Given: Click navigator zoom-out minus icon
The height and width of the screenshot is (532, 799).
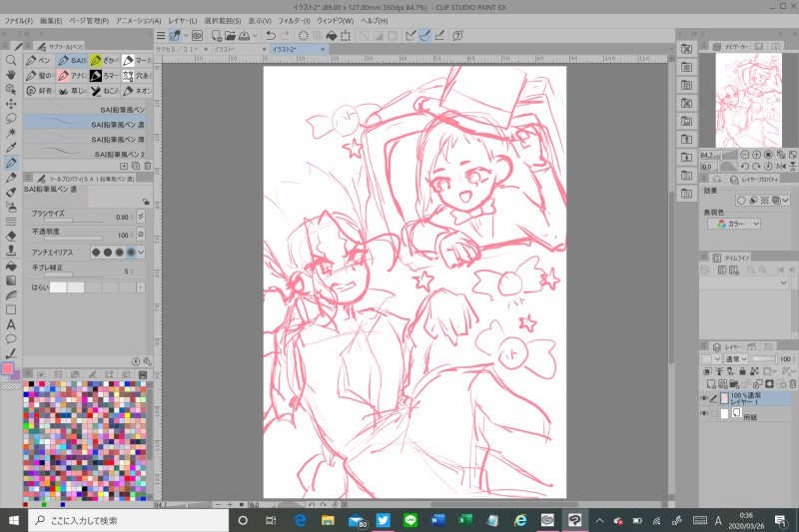Looking at the screenshot, I should (x=744, y=155).
